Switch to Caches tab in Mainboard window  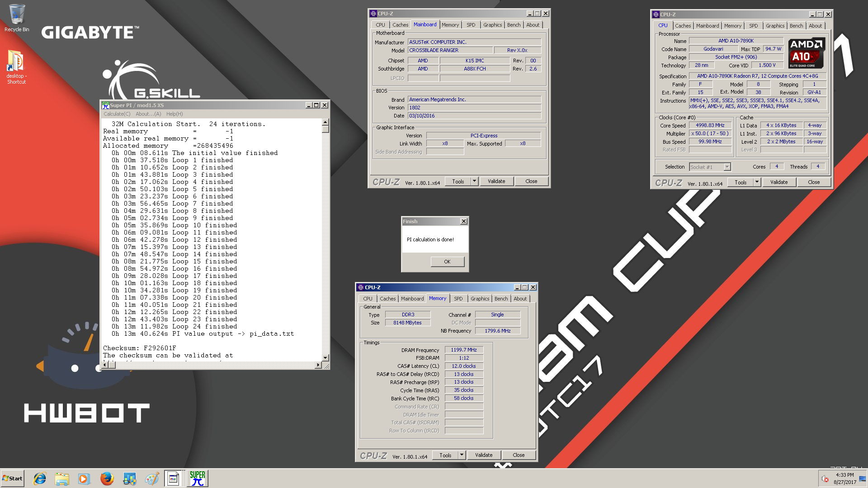400,25
